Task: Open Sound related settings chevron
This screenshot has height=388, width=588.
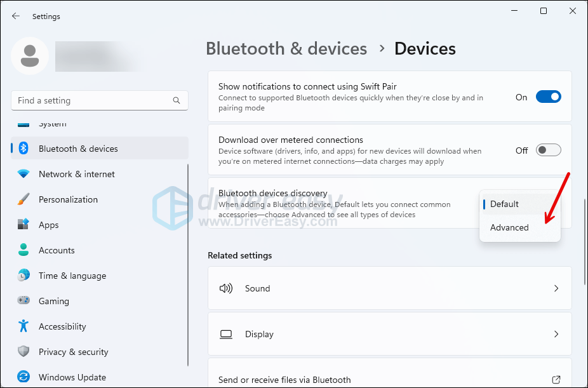Action: click(556, 288)
